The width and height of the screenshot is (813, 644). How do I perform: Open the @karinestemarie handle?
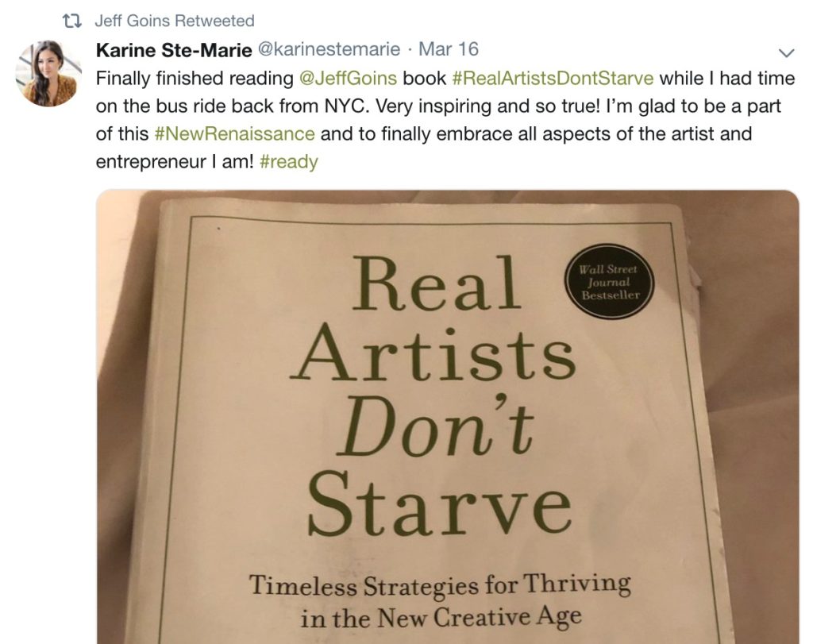pos(329,49)
